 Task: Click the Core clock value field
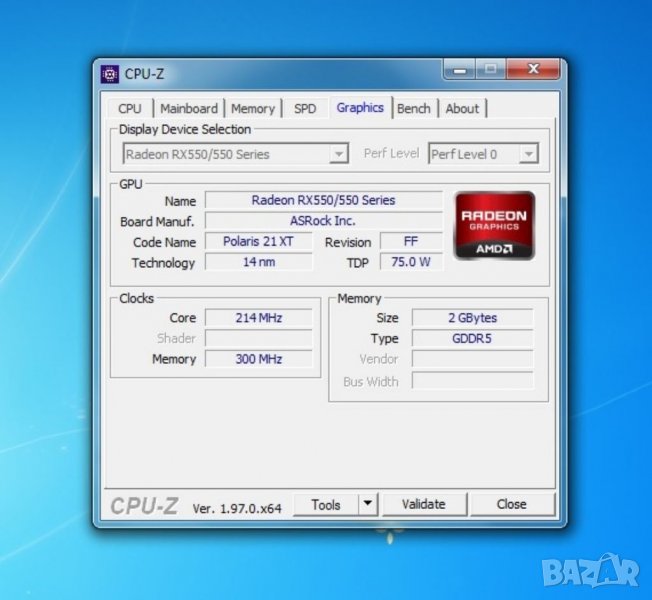point(259,318)
